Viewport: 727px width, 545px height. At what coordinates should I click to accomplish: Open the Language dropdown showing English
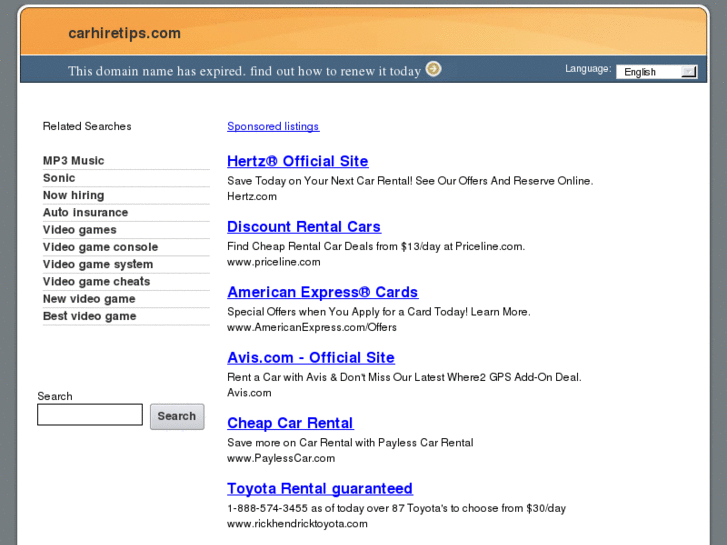[657, 72]
